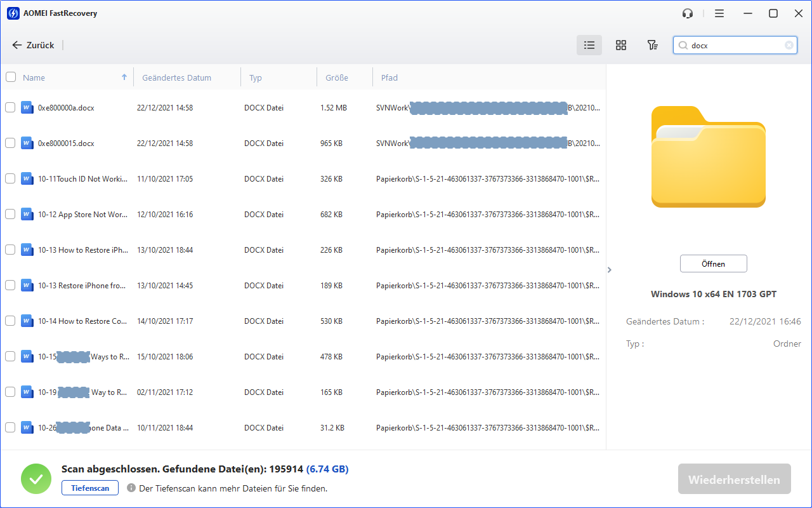Open the hamburger menu in title bar
Image resolution: width=812 pixels, height=508 pixels.
[719, 13]
